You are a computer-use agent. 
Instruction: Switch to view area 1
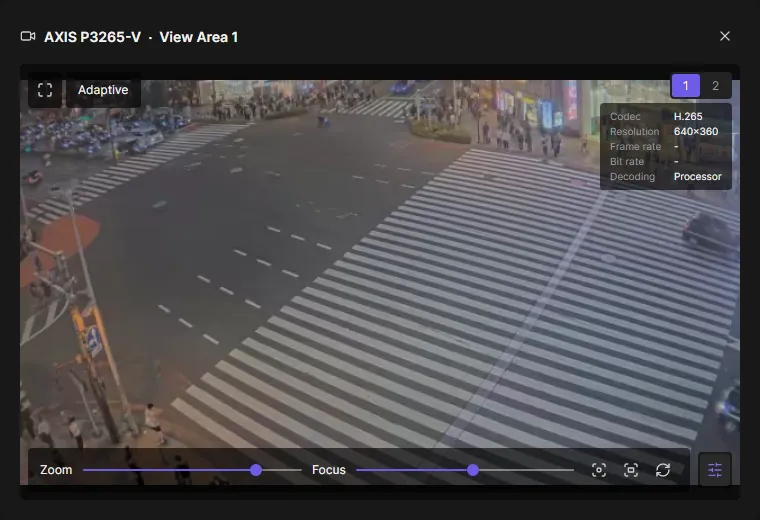point(685,86)
